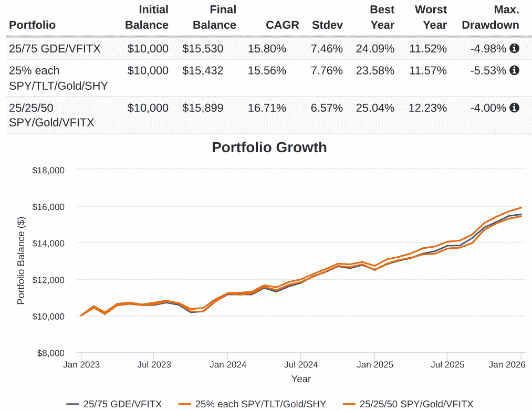Click info icon beside -5.53% drawdown
This screenshot has width=532, height=411.
pos(514,70)
